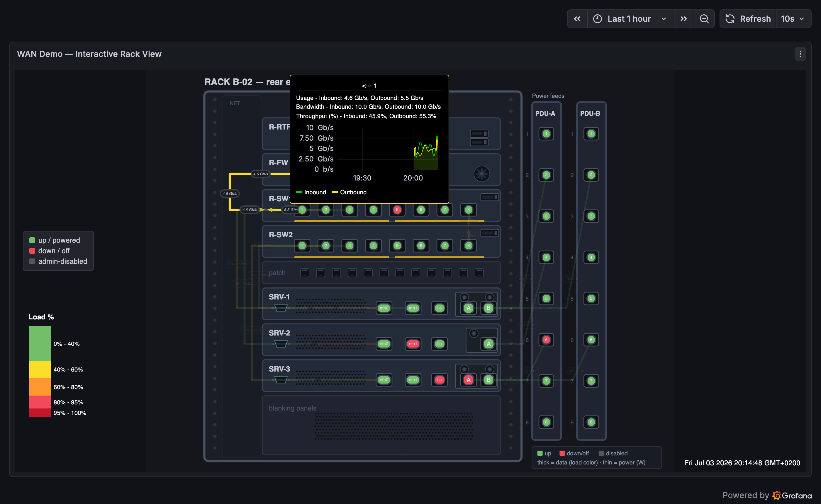This screenshot has height=504, width=821.
Task: Click the SRV-3 eth0 interface
Action: pos(384,380)
